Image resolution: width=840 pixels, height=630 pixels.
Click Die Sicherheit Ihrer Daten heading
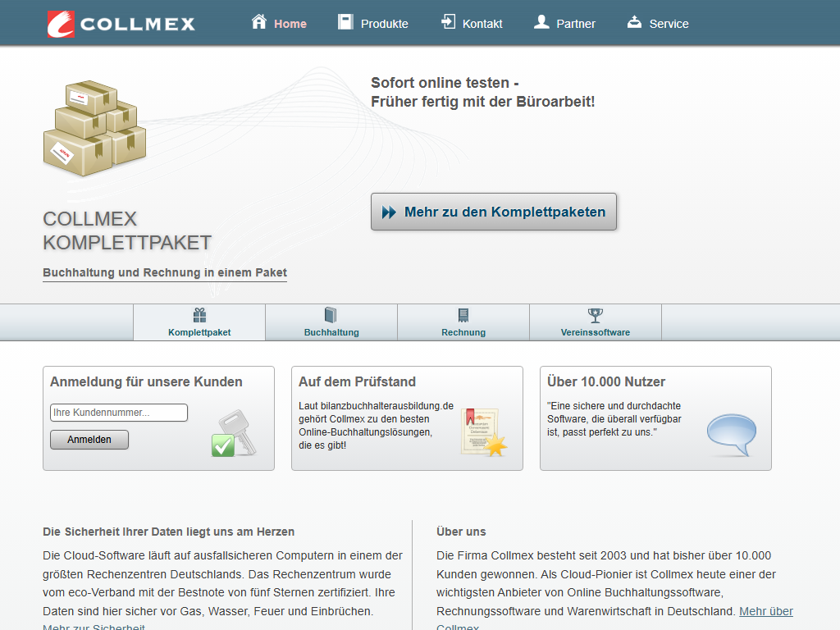pyautogui.click(x=169, y=532)
